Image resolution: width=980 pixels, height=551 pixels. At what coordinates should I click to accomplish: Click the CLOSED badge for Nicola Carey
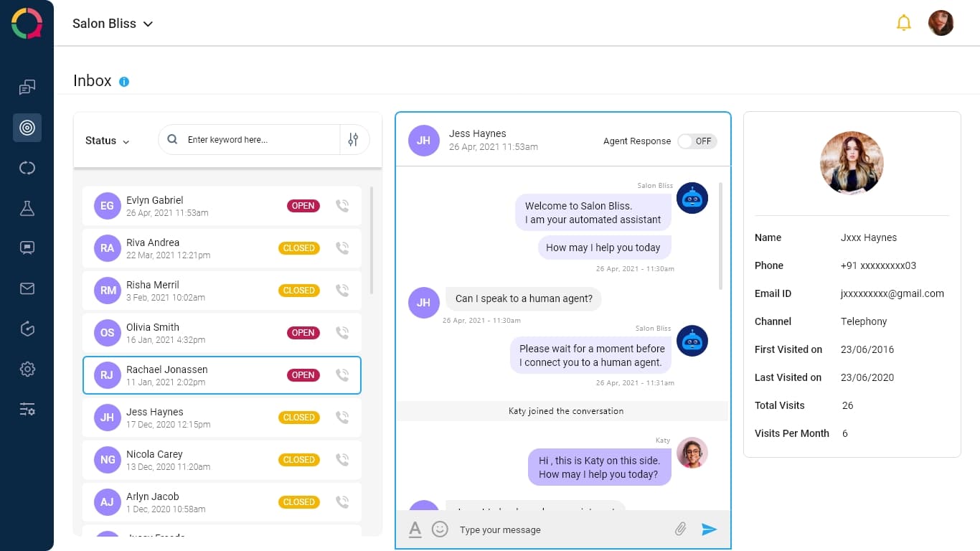click(299, 460)
